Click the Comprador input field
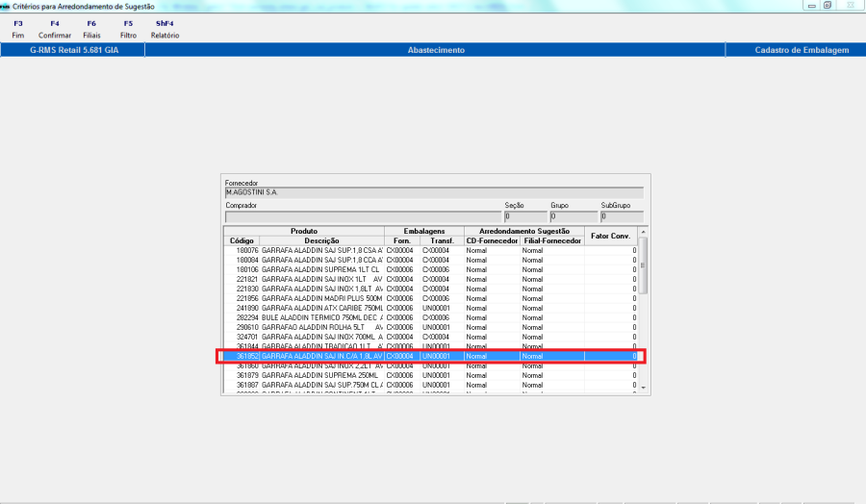The height and width of the screenshot is (504, 866). click(x=363, y=216)
